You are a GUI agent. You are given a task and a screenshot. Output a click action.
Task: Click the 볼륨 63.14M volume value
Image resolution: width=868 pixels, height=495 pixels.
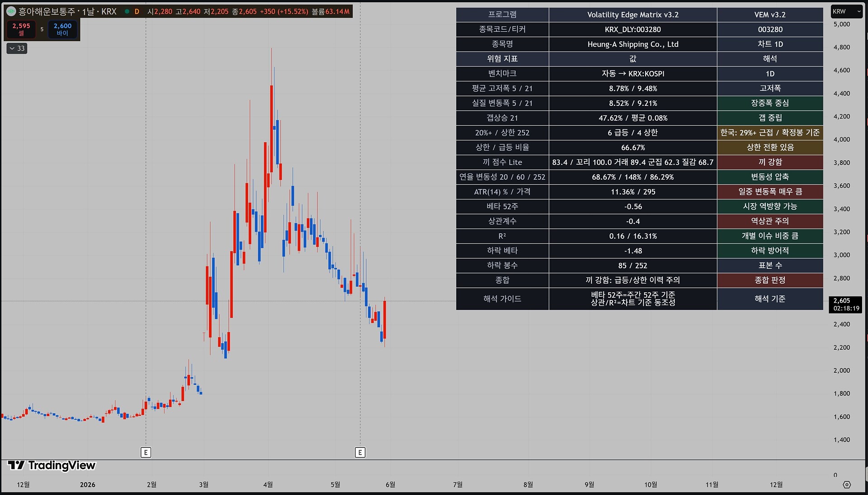tap(330, 11)
